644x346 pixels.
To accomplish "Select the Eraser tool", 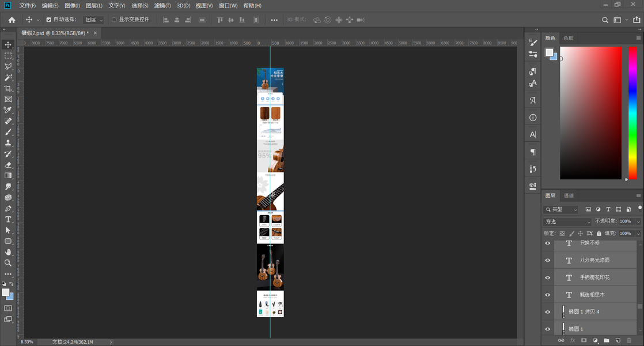I will click(8, 165).
